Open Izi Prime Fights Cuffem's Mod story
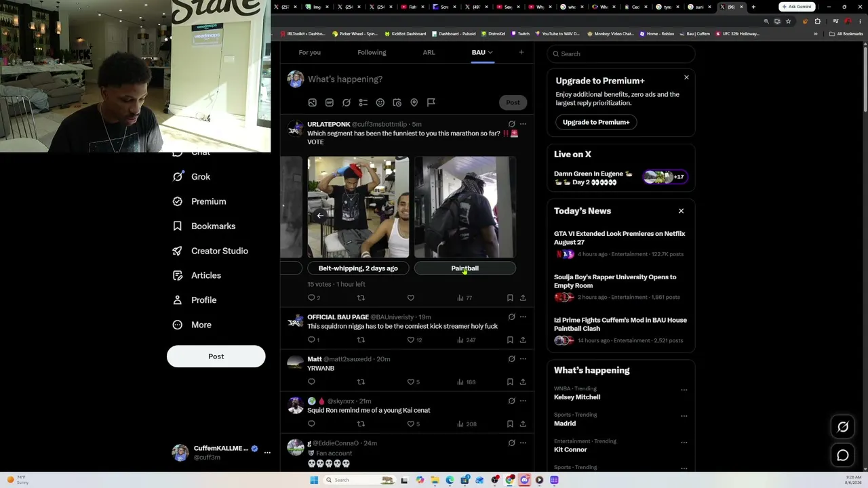 [x=621, y=330]
